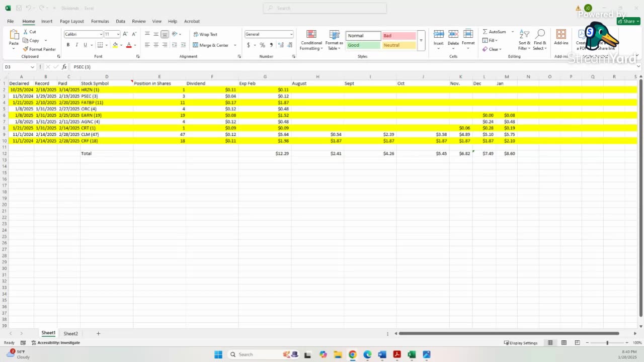644x362 pixels.
Task: Expand the Clear dropdown
Action: [501, 49]
